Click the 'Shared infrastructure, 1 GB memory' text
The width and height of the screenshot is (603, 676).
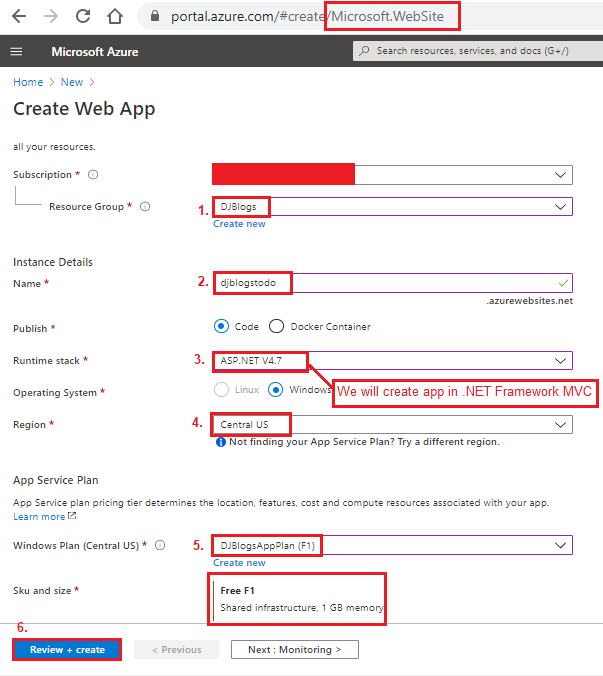pyautogui.click(x=302, y=607)
